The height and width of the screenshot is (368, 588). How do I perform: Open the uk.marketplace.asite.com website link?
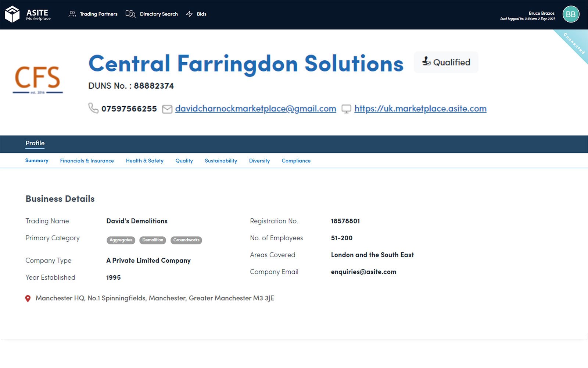point(420,109)
